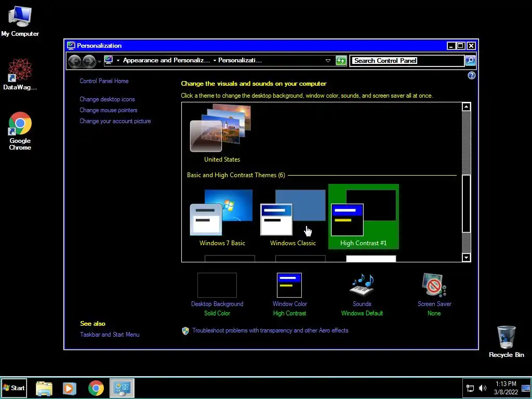Screen dimensions: 532x399
Task: Focus the Search Control Panel field
Action: [407, 61]
